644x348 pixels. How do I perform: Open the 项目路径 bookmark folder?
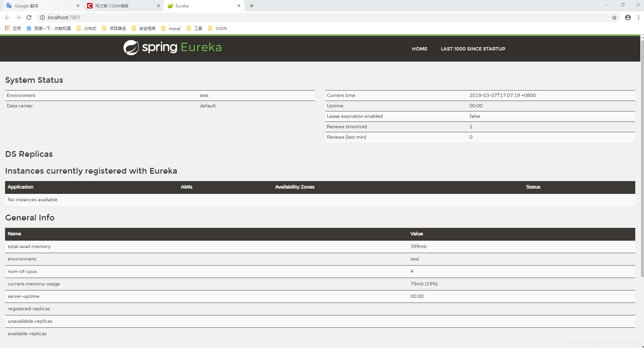point(114,28)
